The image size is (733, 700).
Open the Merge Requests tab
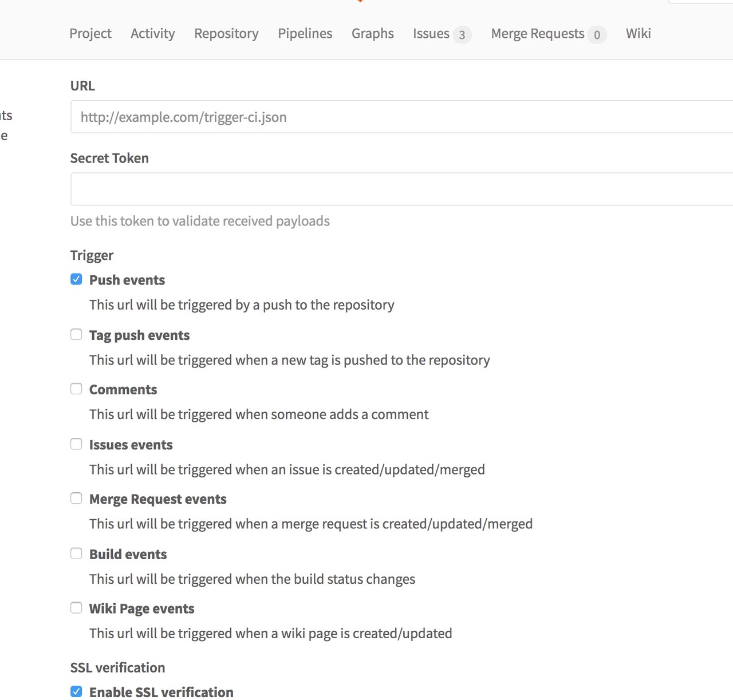pos(537,34)
